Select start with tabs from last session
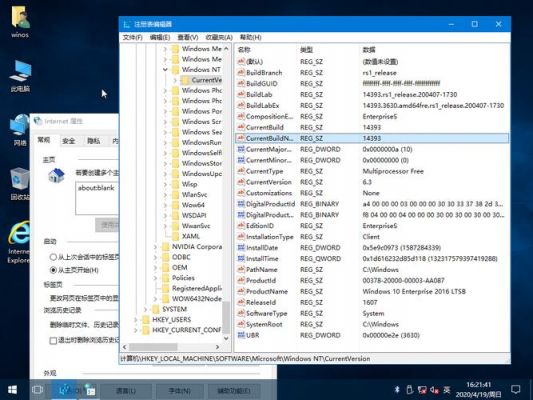 pyautogui.click(x=53, y=257)
